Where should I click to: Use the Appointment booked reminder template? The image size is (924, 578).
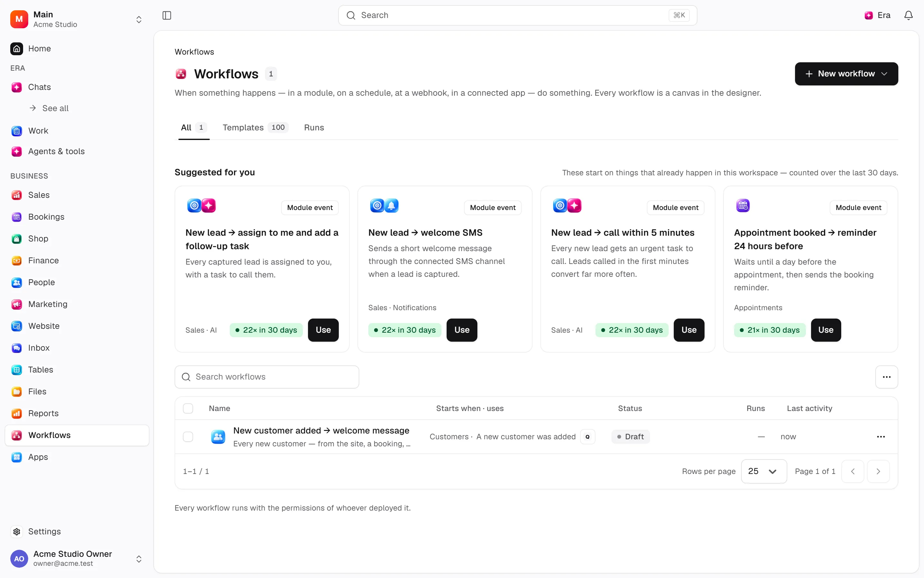click(x=826, y=330)
